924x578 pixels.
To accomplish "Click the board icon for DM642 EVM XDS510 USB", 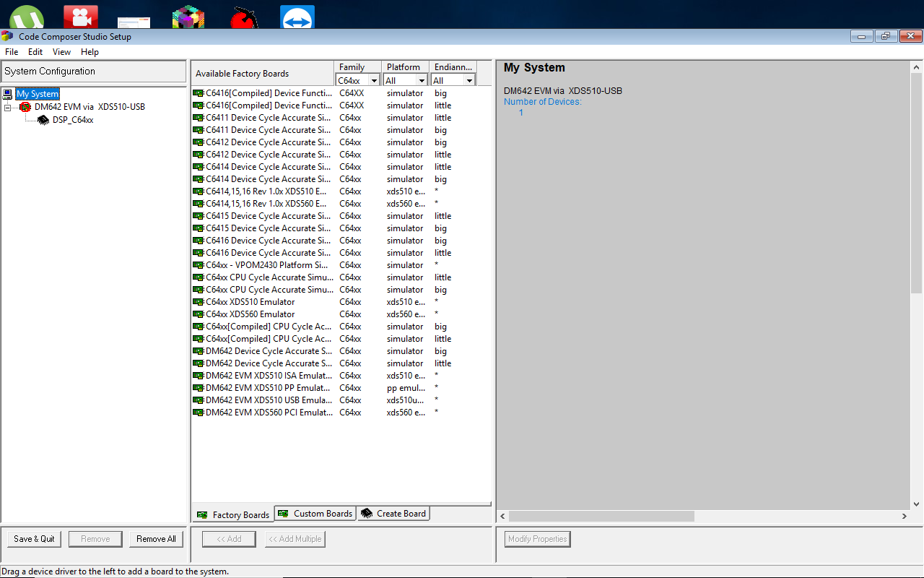I will (199, 400).
